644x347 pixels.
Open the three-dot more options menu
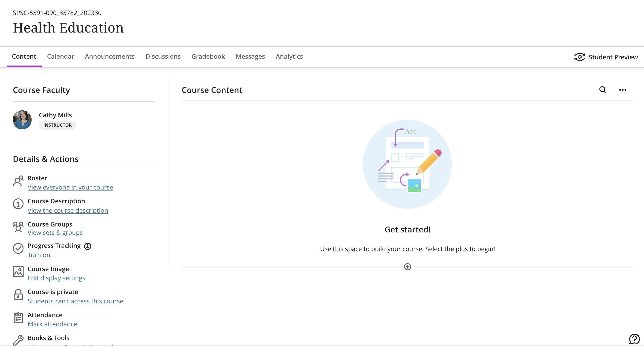tap(622, 90)
